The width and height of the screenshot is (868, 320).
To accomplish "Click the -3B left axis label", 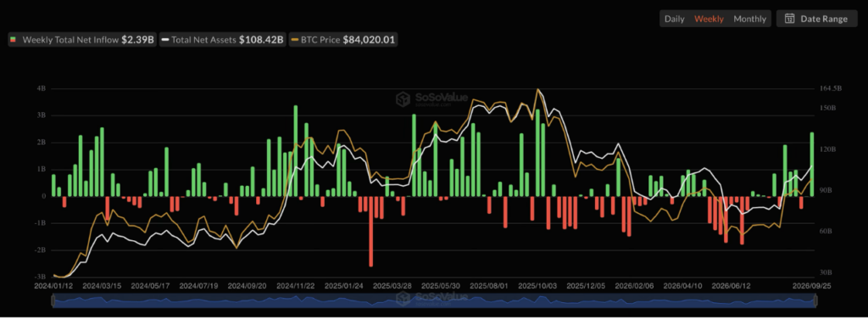I will [x=41, y=277].
